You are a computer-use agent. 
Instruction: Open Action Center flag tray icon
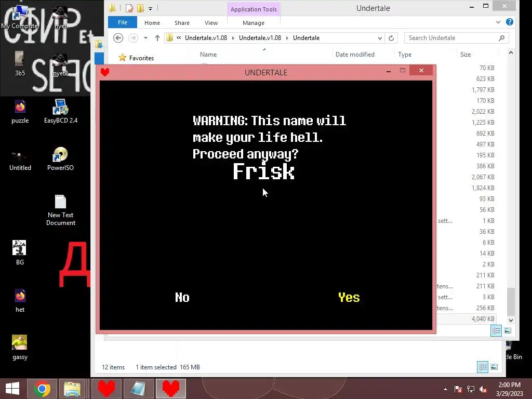[x=458, y=389]
